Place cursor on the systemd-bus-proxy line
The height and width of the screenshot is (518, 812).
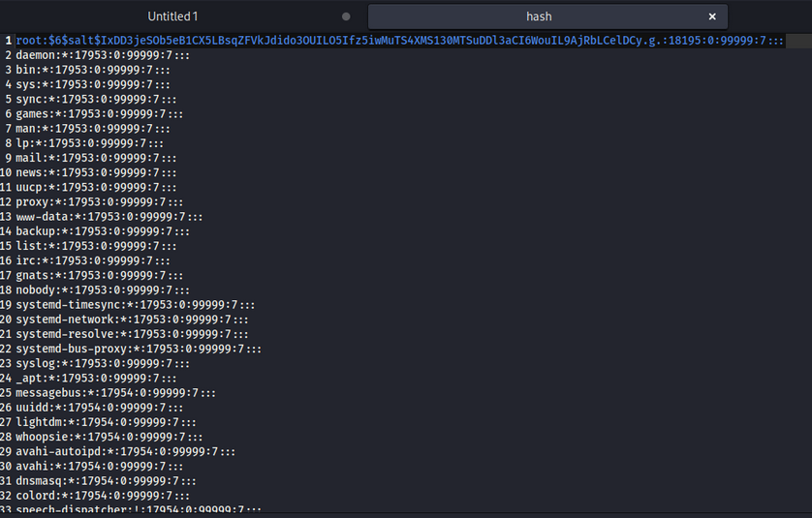click(138, 349)
